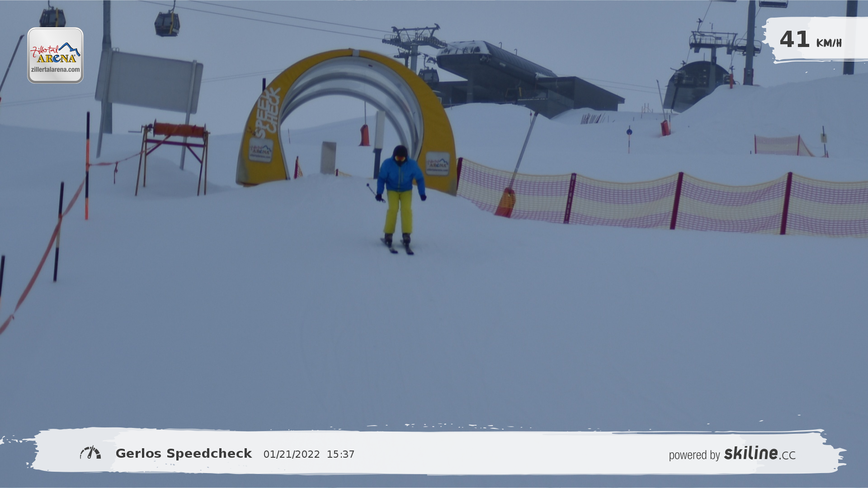Click the speedometer icon beside Gerlos Speedcheck

coord(90,453)
